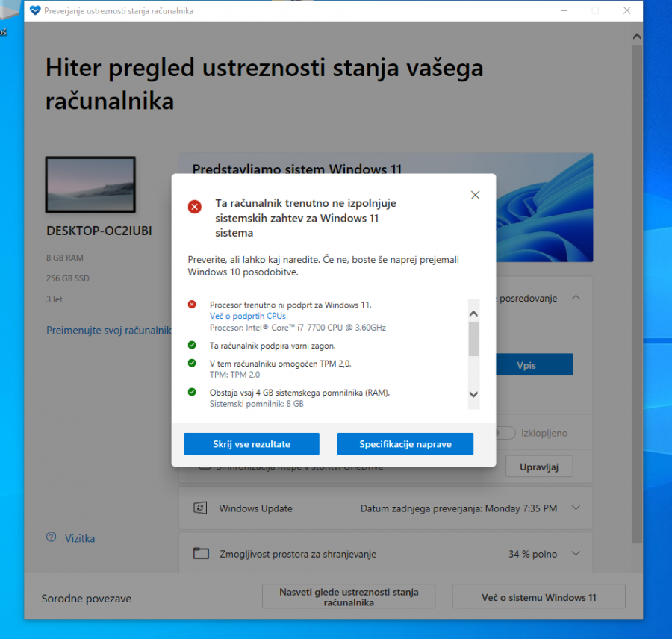Click the storage capacity folder icon
This screenshot has width=672, height=639.
click(x=200, y=554)
